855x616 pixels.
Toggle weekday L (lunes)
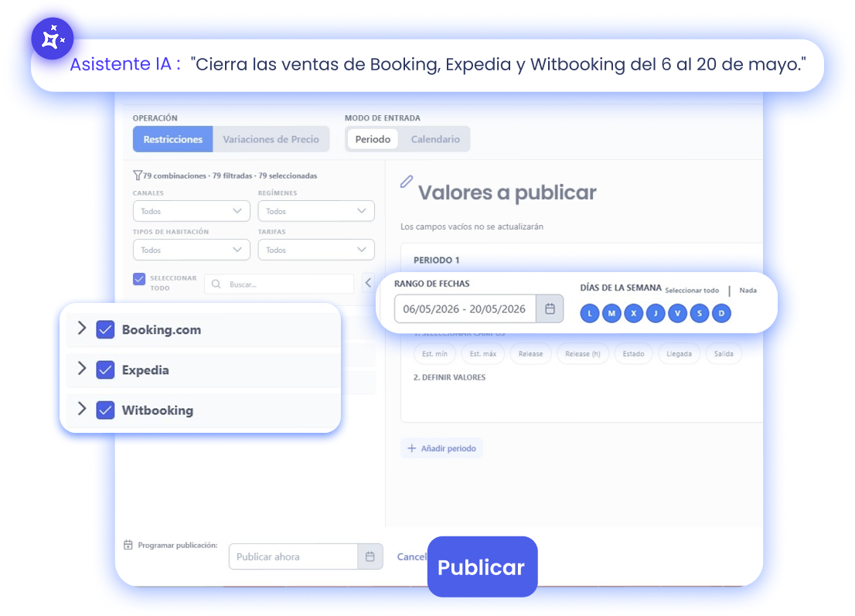pyautogui.click(x=589, y=314)
